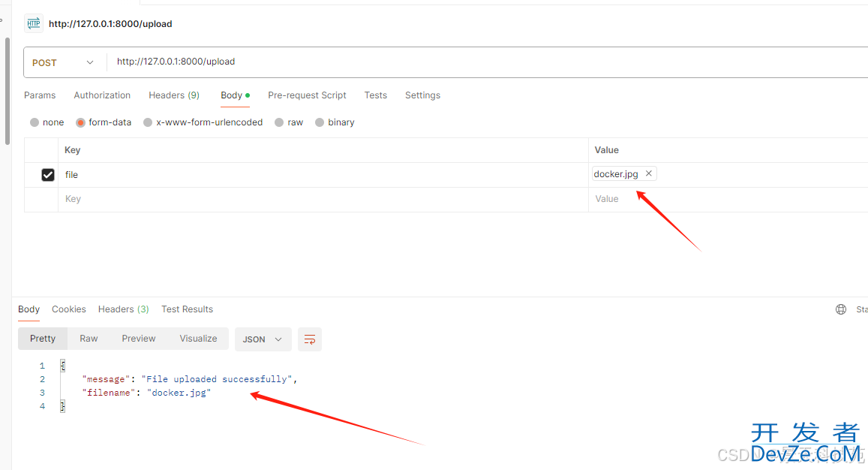Image resolution: width=868 pixels, height=470 pixels.
Task: Open the Authorization tab
Action: pos(103,95)
